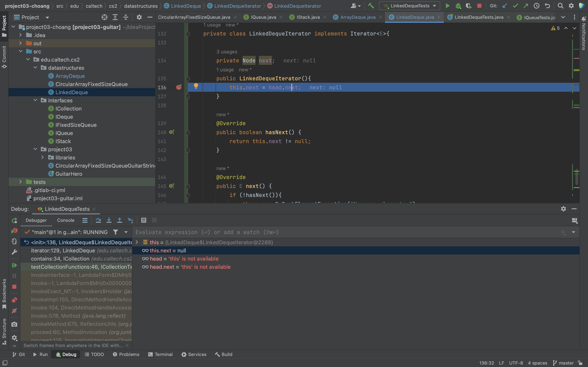Click the master git branch widget
The height and width of the screenshot is (367, 588).
[x=563, y=363]
